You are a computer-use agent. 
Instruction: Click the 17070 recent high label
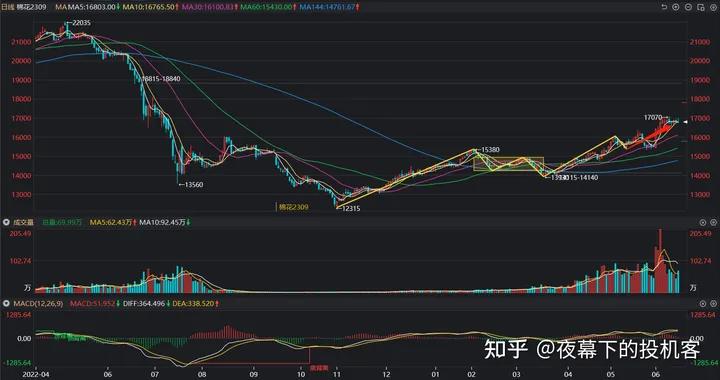tap(652, 117)
